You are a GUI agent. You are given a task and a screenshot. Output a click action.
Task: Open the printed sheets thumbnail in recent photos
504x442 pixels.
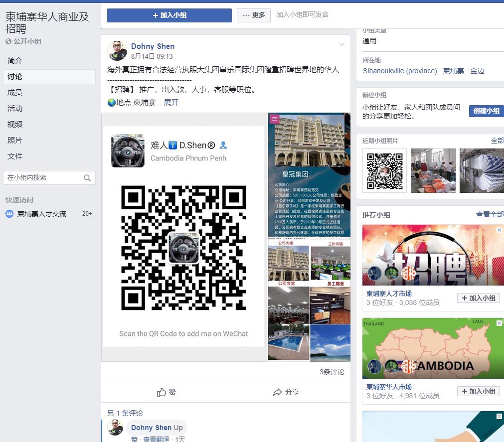(482, 170)
